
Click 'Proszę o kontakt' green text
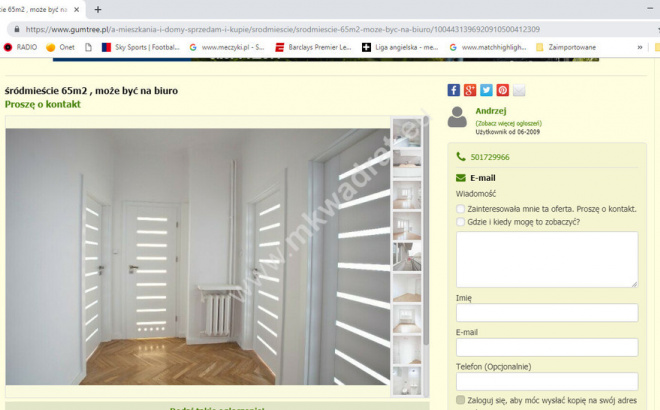(x=43, y=104)
